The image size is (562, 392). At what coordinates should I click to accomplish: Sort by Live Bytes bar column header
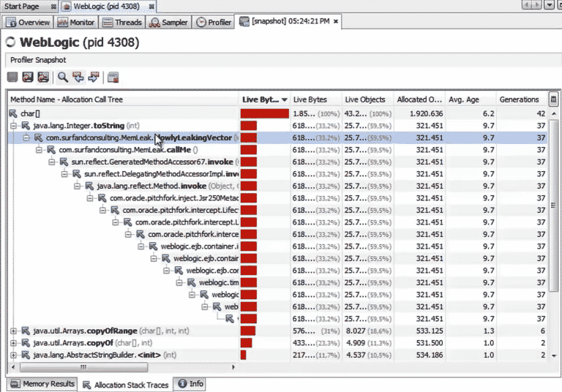click(x=264, y=99)
